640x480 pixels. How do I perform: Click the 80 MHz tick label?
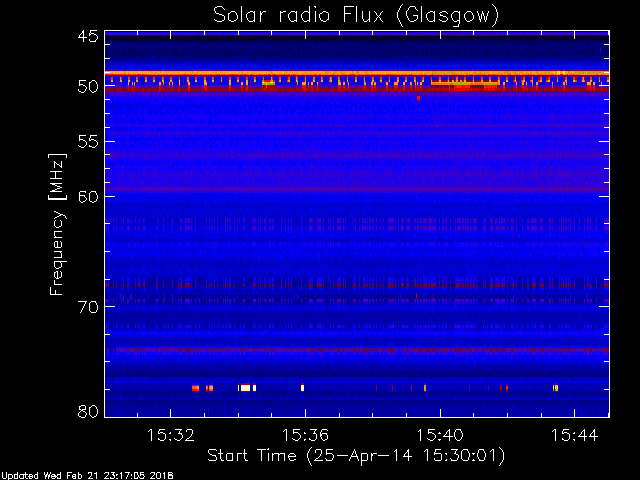click(x=88, y=411)
